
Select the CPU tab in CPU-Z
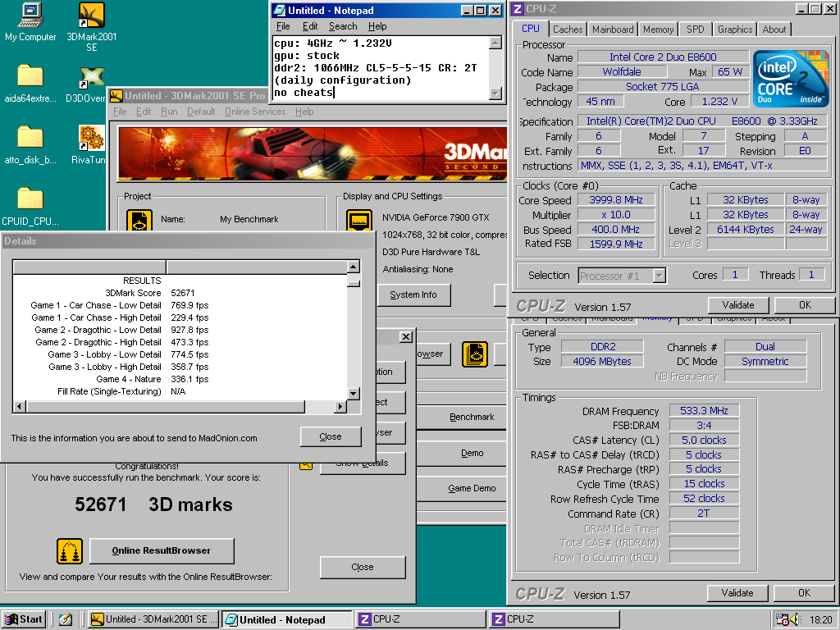click(531, 29)
